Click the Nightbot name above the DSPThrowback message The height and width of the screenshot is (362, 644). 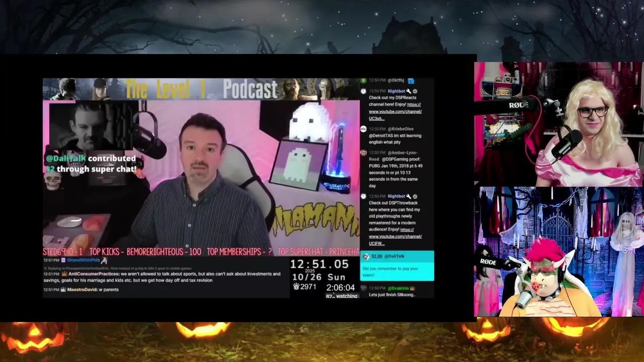pyautogui.click(x=396, y=197)
